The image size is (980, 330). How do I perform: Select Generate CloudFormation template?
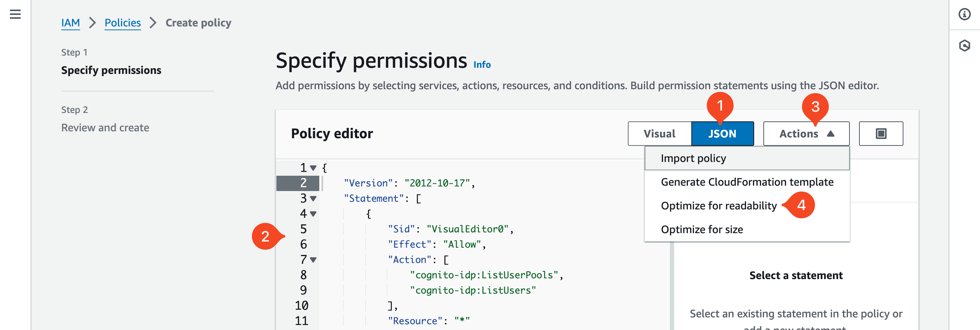coord(747,182)
